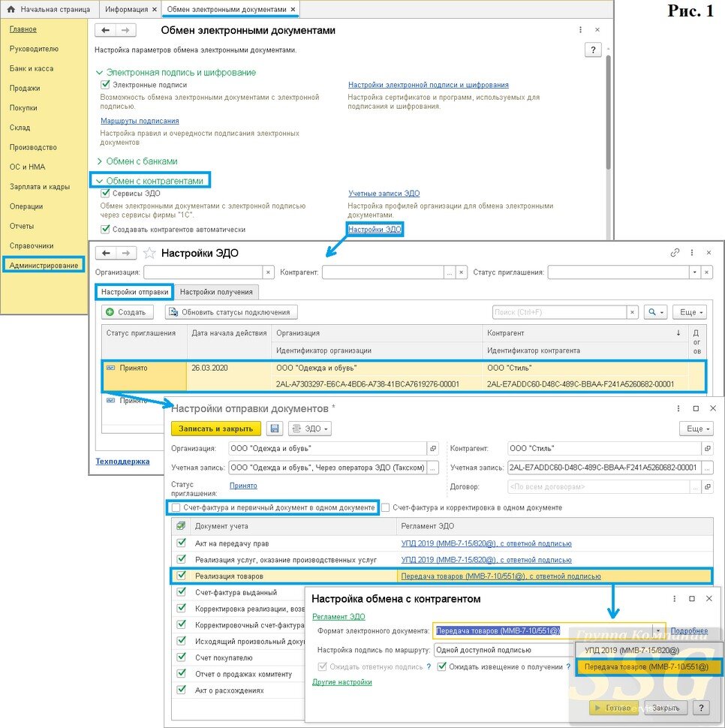Click Записать и закрыть button

[216, 429]
